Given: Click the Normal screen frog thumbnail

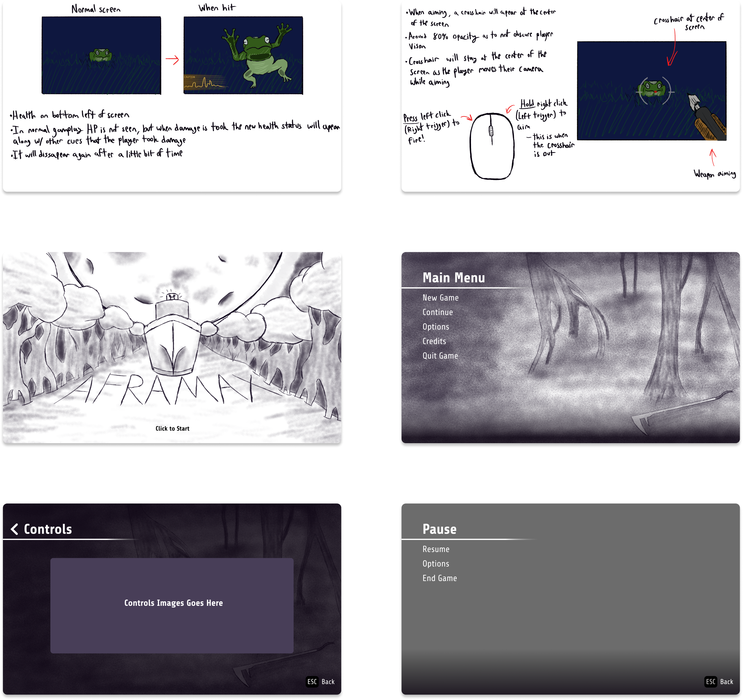Looking at the screenshot, I should pos(101,55).
